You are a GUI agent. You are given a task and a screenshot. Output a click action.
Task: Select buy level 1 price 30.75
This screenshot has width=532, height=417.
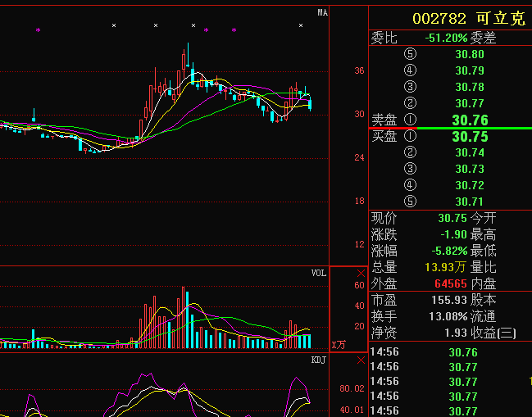coord(469,137)
